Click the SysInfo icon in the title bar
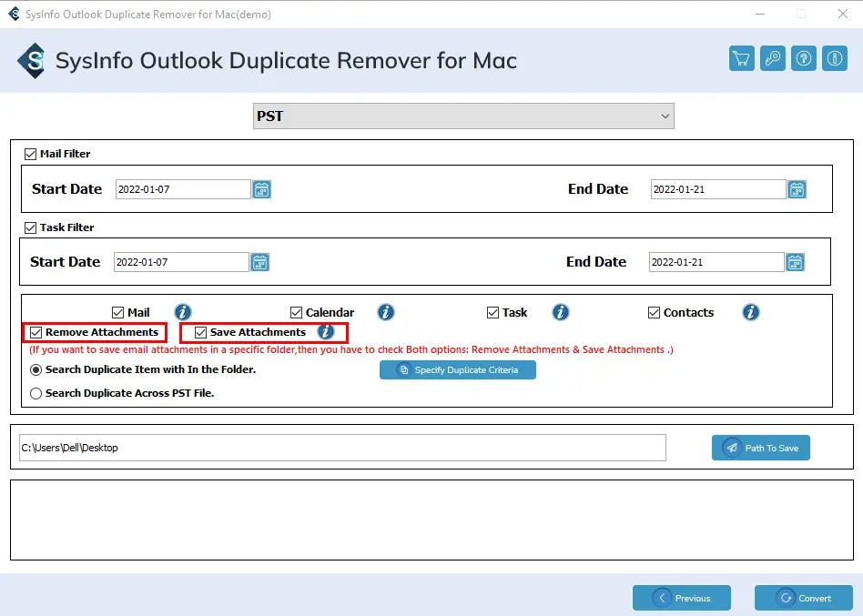This screenshot has width=863, height=616. [14, 14]
